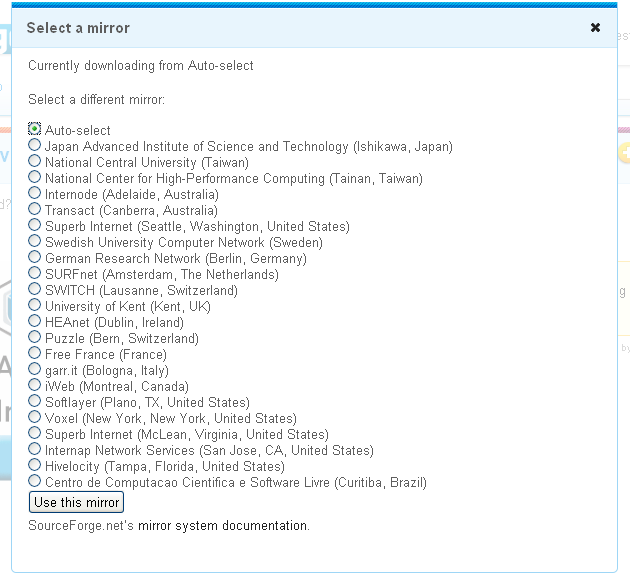The image size is (630, 574).
Task: Pick Swedish University Computer Network mirror
Action: pos(35,242)
